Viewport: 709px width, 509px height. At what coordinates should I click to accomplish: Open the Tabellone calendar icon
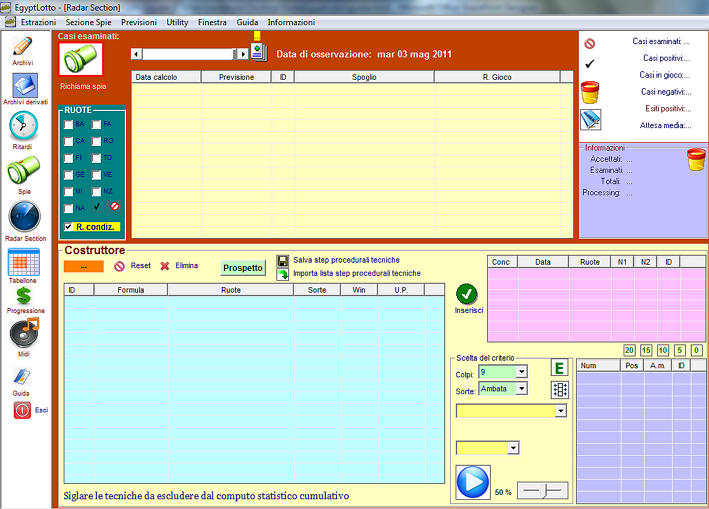click(x=24, y=262)
